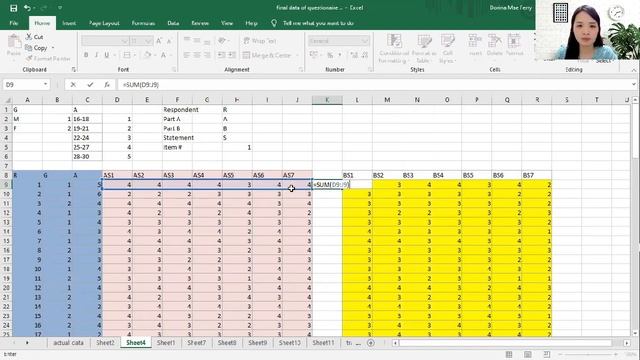This screenshot has width=640, height=360.
Task: Open the Font settings dialog launcher
Action: 174,70
